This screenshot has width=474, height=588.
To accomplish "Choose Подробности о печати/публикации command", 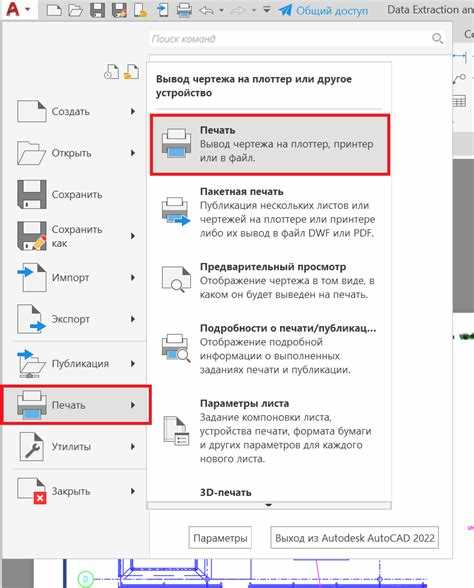I will tap(270, 349).
